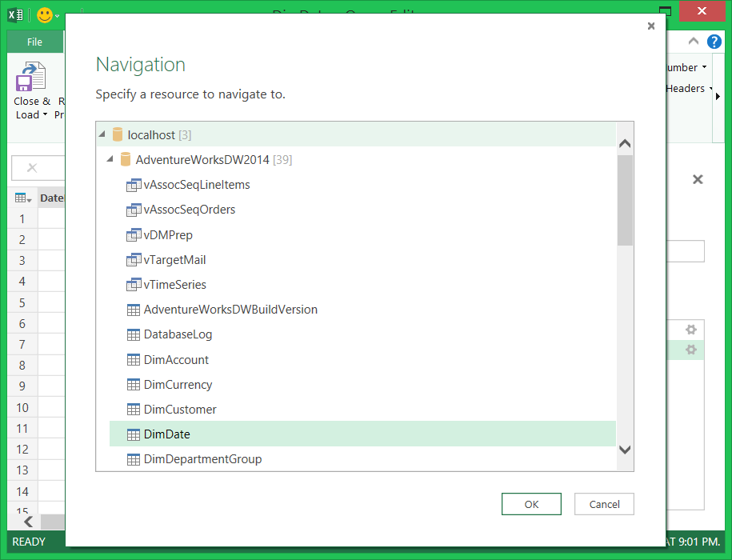Viewport: 732px width, 560px height.
Task: Open the Close & Load dropdown arrow
Action: click(x=46, y=115)
